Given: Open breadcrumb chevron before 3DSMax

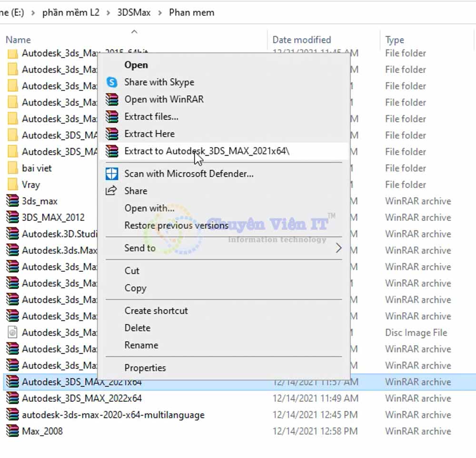Looking at the screenshot, I should click(109, 13).
